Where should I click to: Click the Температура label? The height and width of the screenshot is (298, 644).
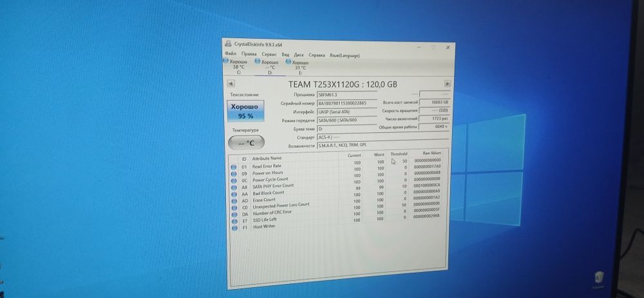point(245,130)
